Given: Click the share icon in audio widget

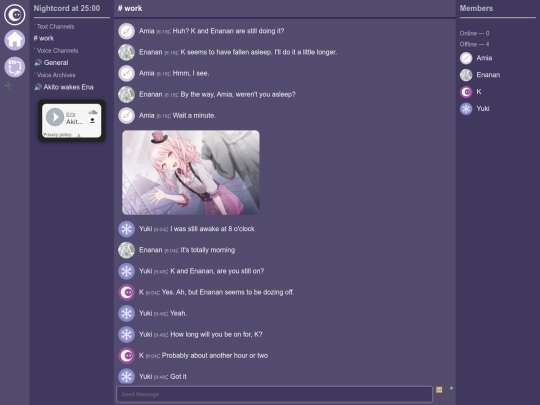Looking at the screenshot, I should coord(92,121).
